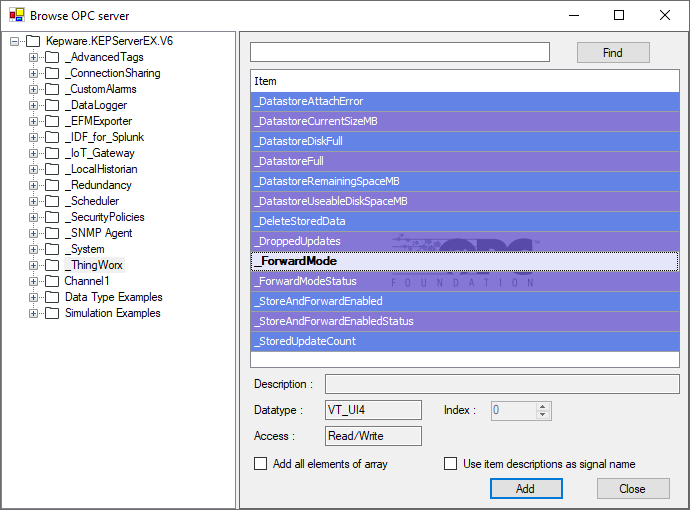Expand the _IDF_for_Splunk tree node
The height and width of the screenshot is (510, 690).
pos(33,137)
